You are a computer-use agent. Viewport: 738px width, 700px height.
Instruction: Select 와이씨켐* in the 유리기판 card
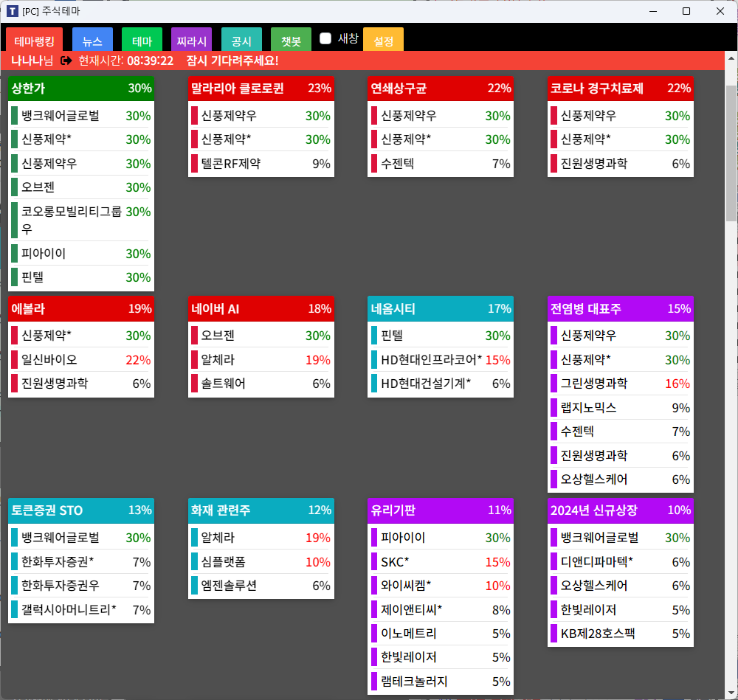pyautogui.click(x=441, y=586)
